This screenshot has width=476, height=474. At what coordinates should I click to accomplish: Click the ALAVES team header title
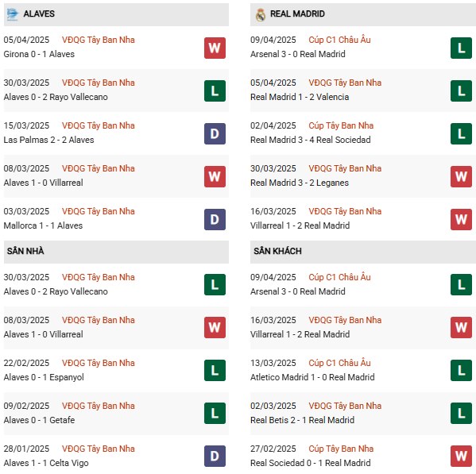pyautogui.click(x=39, y=14)
